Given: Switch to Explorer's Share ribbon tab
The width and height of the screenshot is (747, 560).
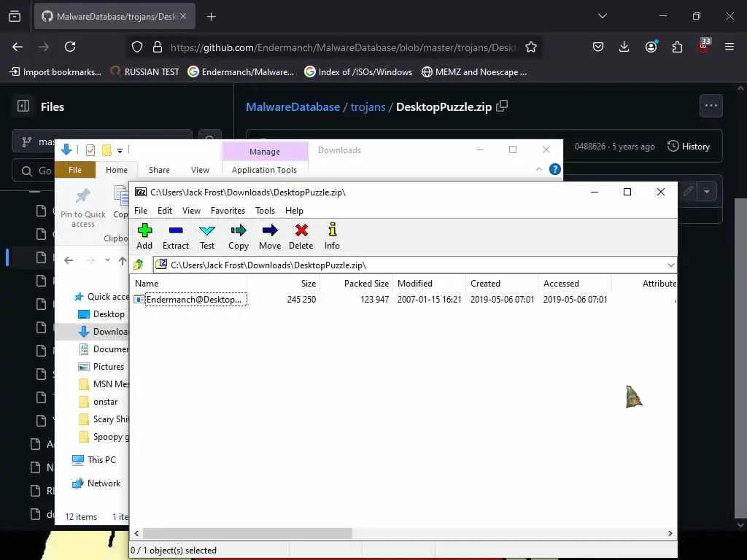Looking at the screenshot, I should click(159, 170).
